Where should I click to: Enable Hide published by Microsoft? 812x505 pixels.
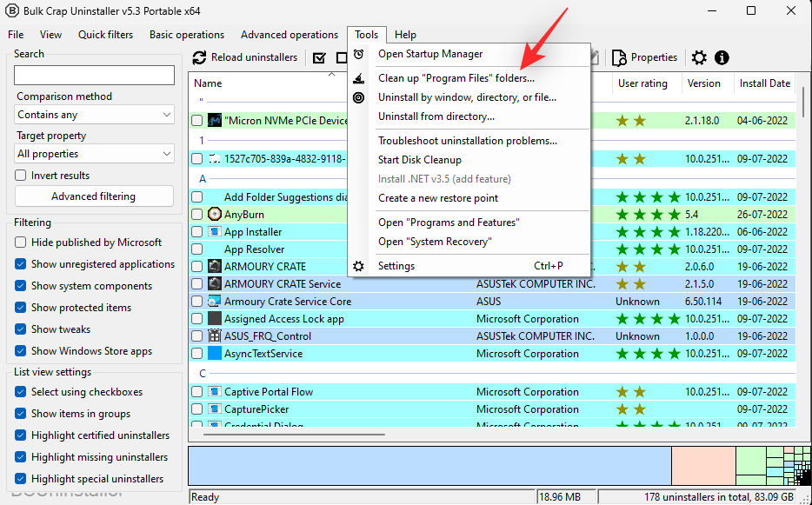point(21,243)
